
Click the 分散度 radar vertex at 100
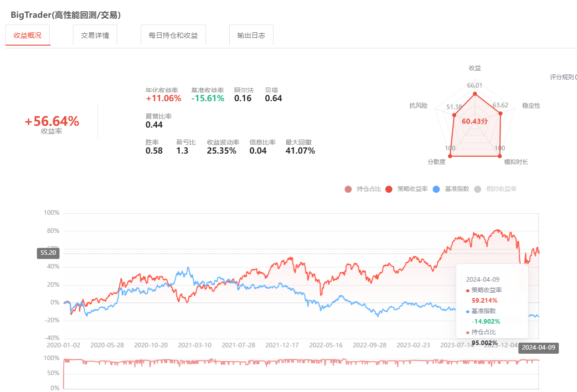(450, 156)
